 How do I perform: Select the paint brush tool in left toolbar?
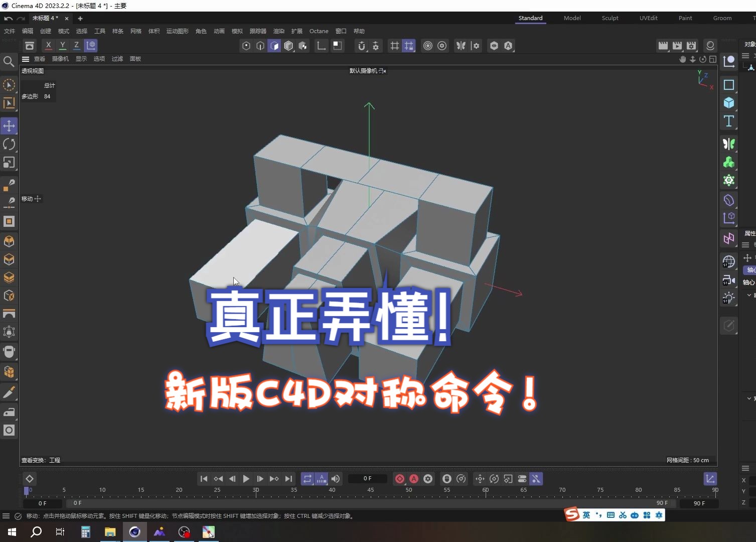pos(9,392)
